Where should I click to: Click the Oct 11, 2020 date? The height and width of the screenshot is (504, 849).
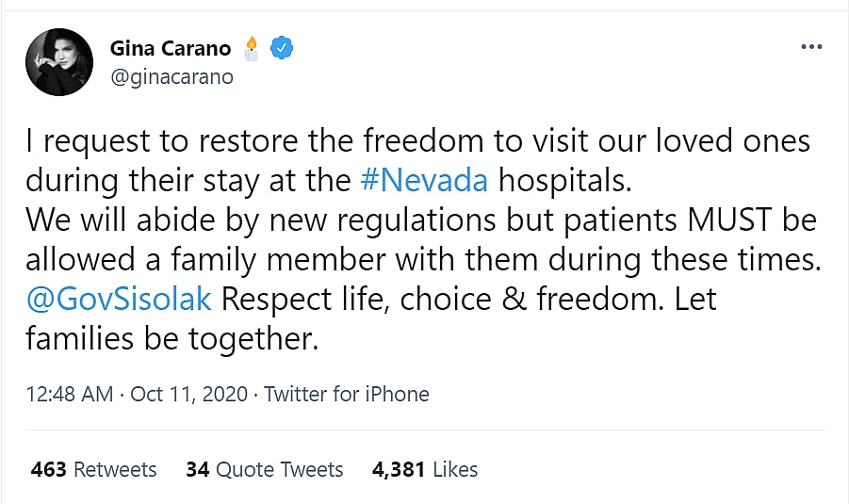click(x=188, y=394)
